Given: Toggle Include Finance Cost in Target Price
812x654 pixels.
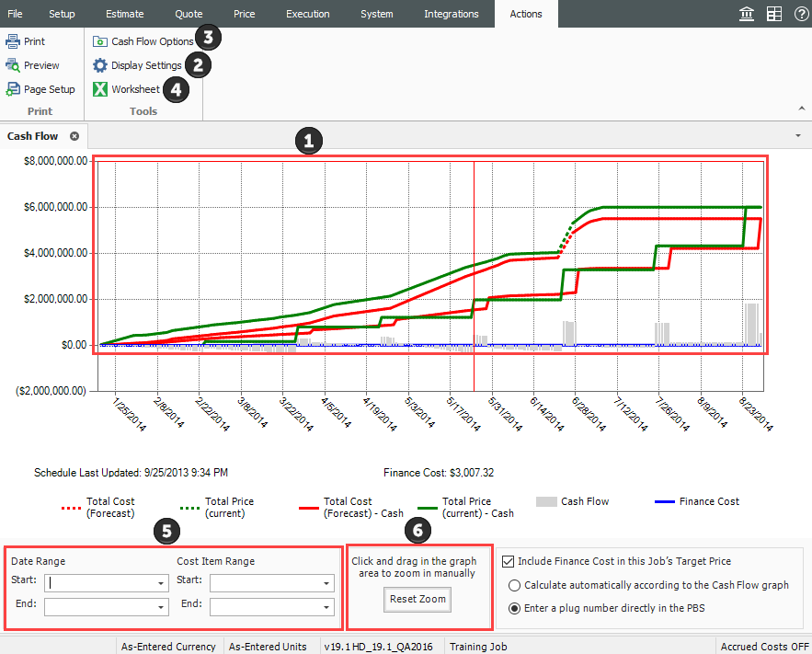Looking at the screenshot, I should [x=509, y=561].
